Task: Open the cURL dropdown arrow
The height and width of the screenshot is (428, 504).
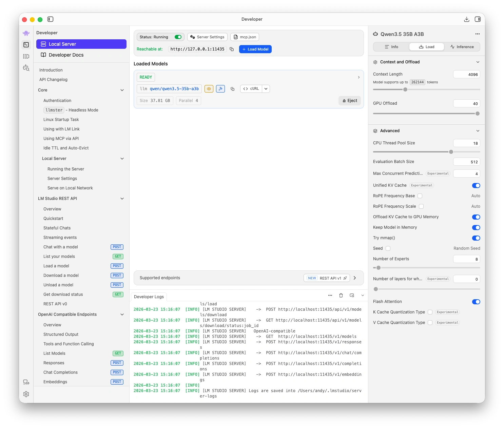Action: [266, 89]
